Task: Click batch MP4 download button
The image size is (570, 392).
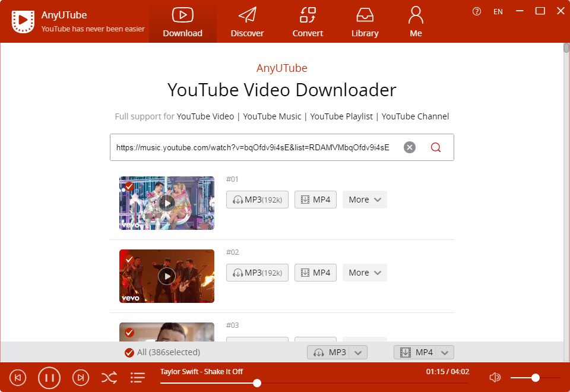Action: click(415, 352)
